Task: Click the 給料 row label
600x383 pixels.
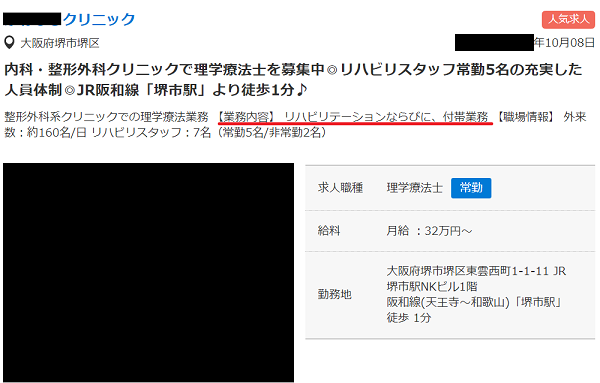Action: tap(329, 231)
